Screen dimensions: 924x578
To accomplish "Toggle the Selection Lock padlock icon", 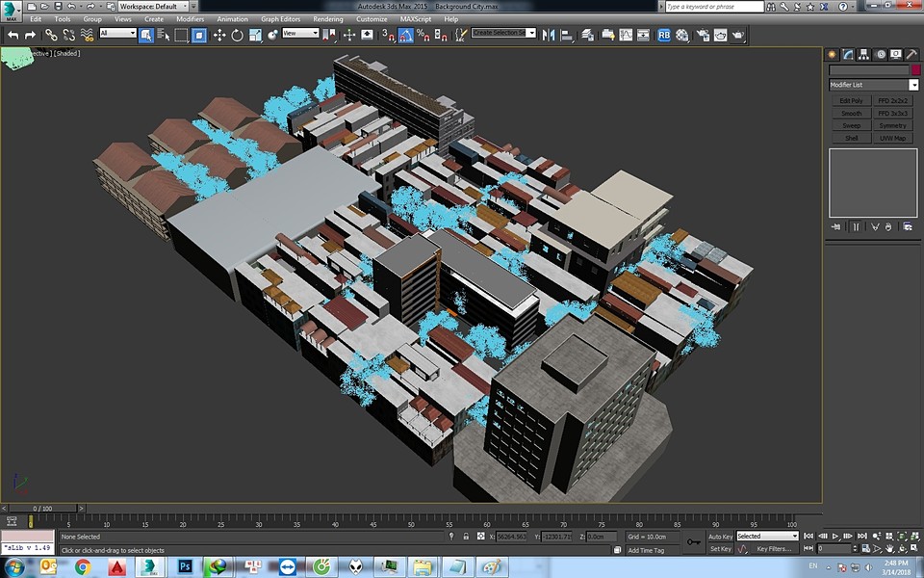I will point(466,537).
